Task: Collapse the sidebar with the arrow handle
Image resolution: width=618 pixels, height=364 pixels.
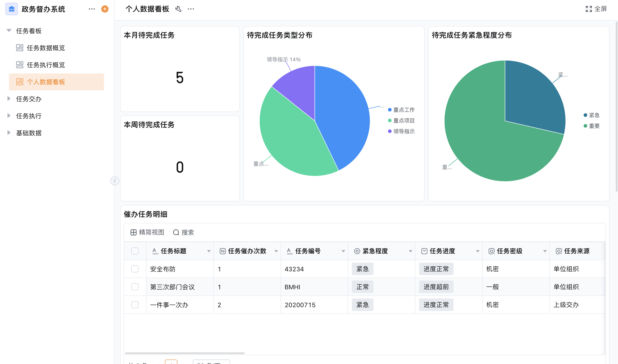Action: [x=115, y=181]
